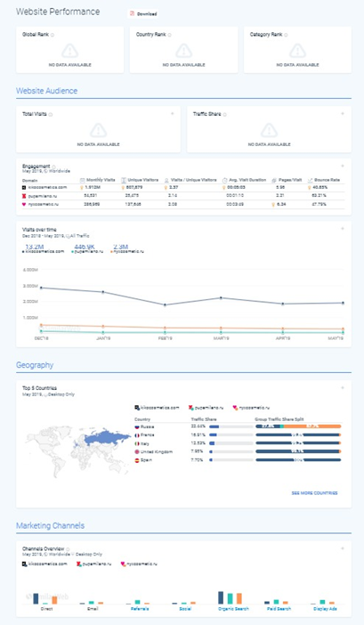Click info icon next to Traffic Share

[x=225, y=114]
